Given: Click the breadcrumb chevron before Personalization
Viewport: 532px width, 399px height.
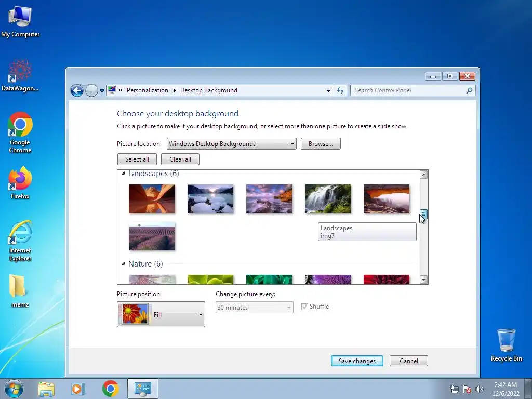Looking at the screenshot, I should (121, 90).
